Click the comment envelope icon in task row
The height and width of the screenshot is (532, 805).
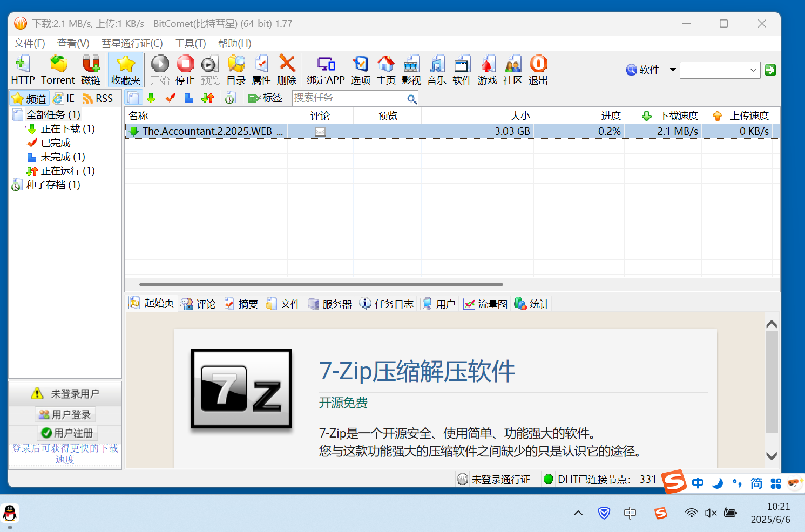(320, 132)
